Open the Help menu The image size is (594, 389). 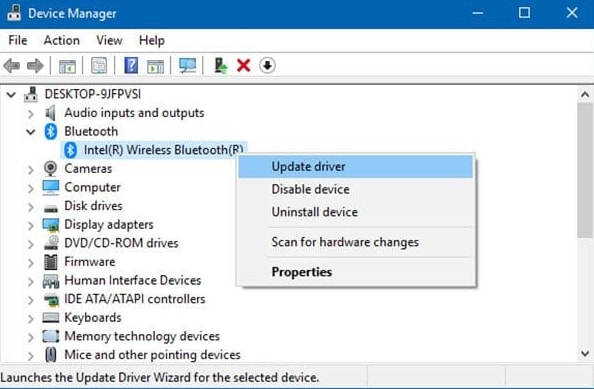(152, 40)
